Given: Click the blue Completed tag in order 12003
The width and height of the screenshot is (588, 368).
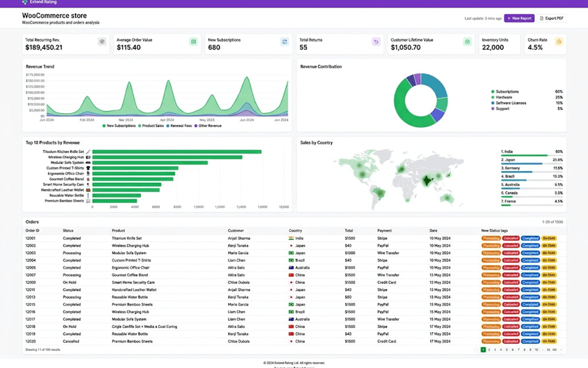Looking at the screenshot, I should point(530,253).
